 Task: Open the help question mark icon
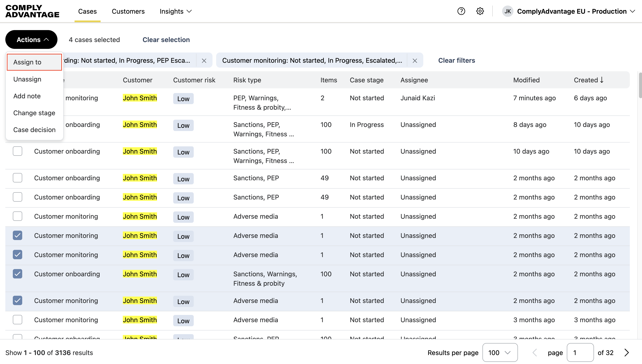pos(461,11)
